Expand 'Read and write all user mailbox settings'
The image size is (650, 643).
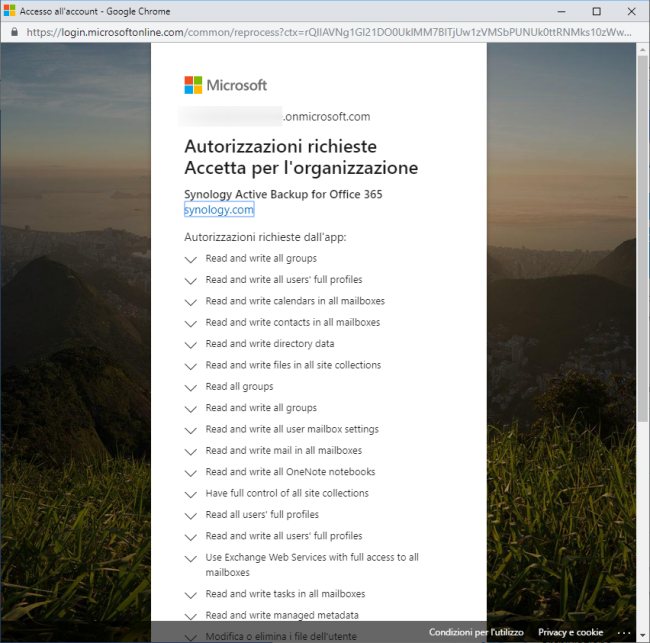tap(191, 430)
